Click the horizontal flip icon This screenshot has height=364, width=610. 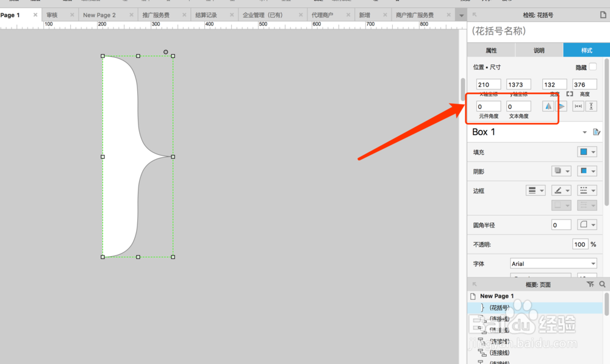pyautogui.click(x=548, y=106)
